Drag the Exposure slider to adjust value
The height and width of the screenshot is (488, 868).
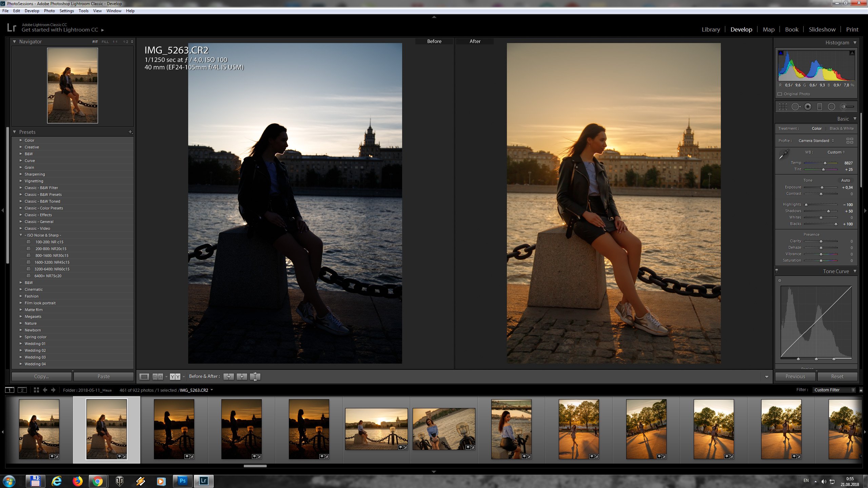point(822,187)
